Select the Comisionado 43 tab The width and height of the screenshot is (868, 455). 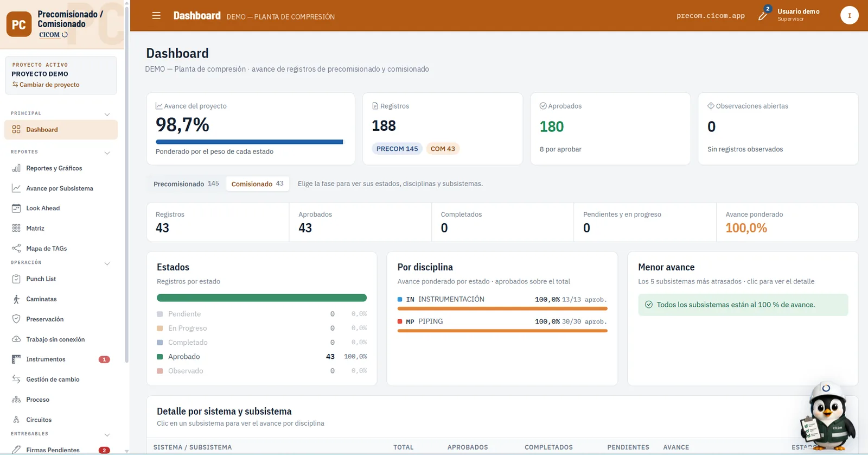pos(257,184)
